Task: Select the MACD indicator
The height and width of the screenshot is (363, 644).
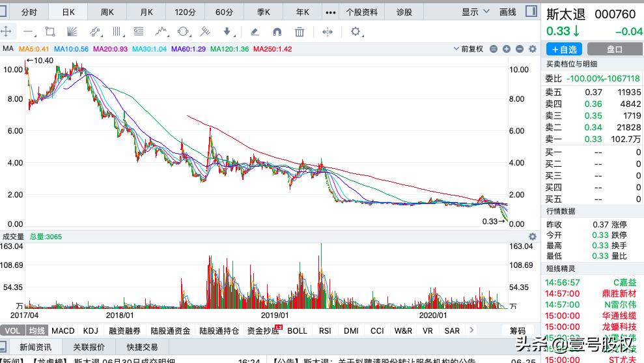Action: coord(63,330)
